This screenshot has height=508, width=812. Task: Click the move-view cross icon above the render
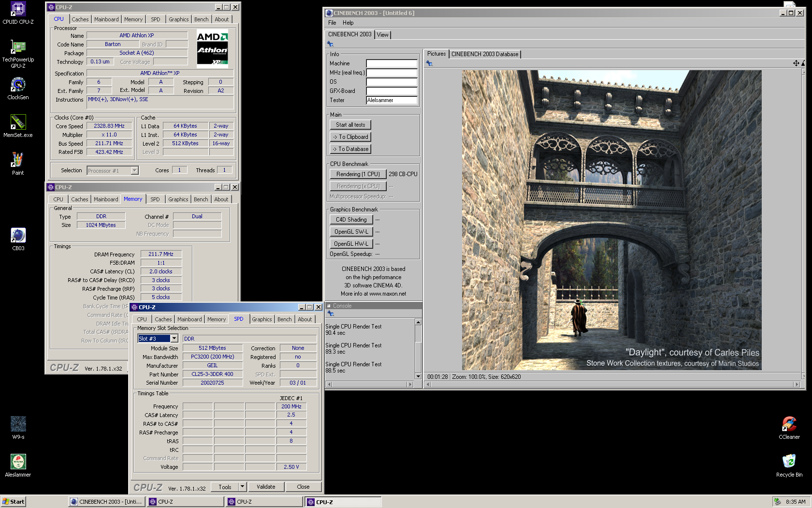(x=796, y=63)
